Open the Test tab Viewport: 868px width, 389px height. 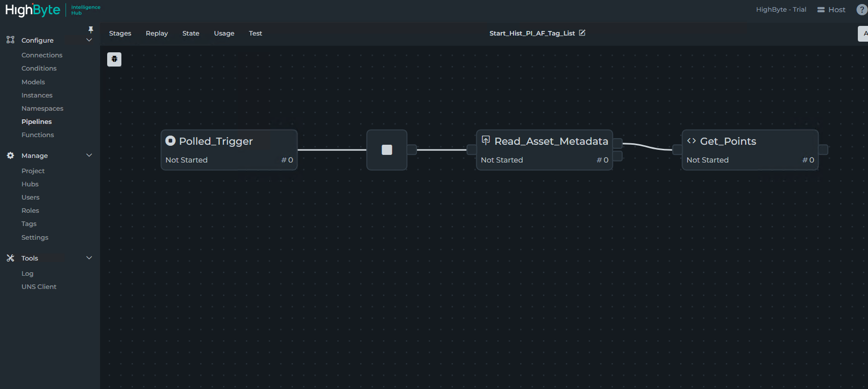255,34
